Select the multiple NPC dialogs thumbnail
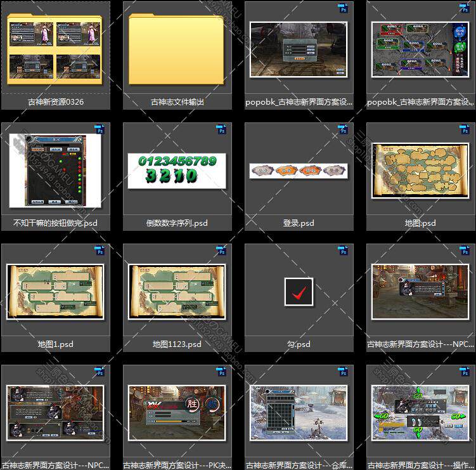476x470 pixels. point(55,413)
